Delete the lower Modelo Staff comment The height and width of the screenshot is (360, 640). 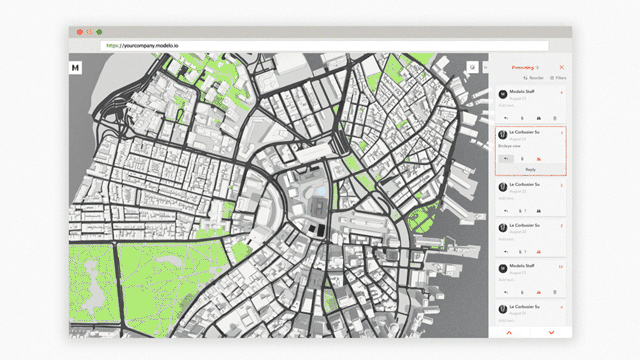coord(555,292)
